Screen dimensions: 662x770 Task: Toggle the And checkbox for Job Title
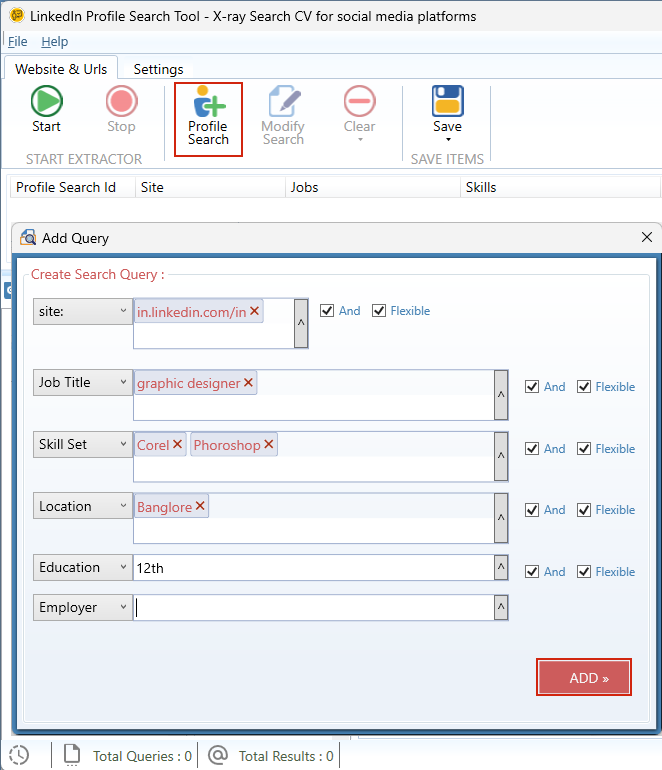(532, 386)
